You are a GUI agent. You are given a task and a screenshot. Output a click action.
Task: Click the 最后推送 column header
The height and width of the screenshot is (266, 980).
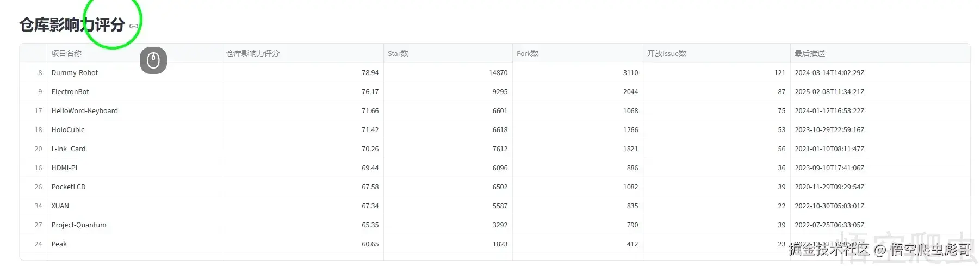click(810, 53)
